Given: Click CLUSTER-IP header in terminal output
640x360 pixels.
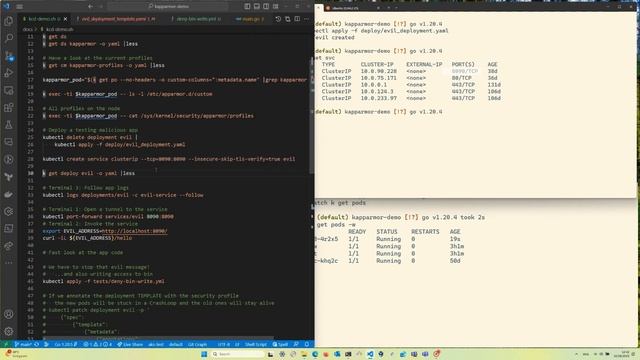Looking at the screenshot, I should tap(377, 64).
